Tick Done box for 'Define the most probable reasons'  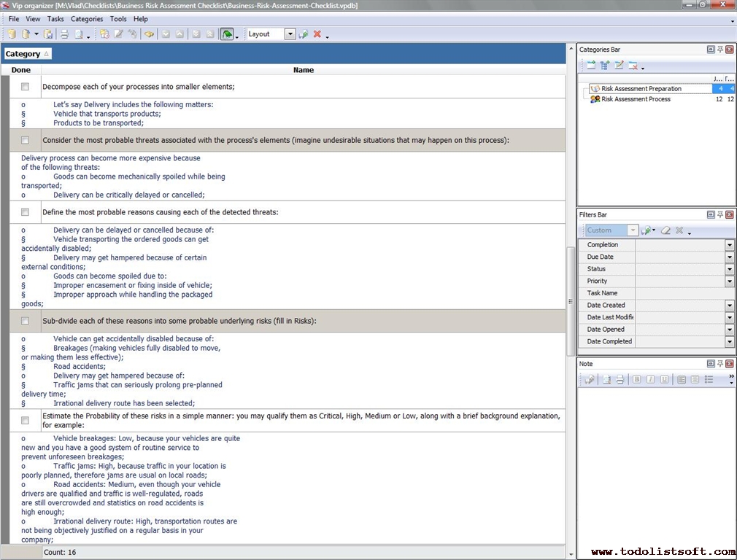[25, 212]
